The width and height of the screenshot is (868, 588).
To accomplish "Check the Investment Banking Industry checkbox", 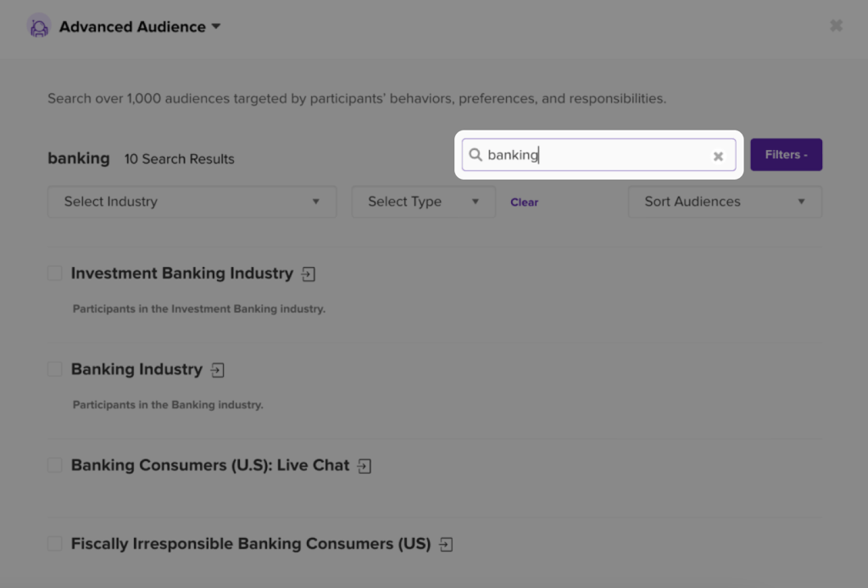I will 55,273.
